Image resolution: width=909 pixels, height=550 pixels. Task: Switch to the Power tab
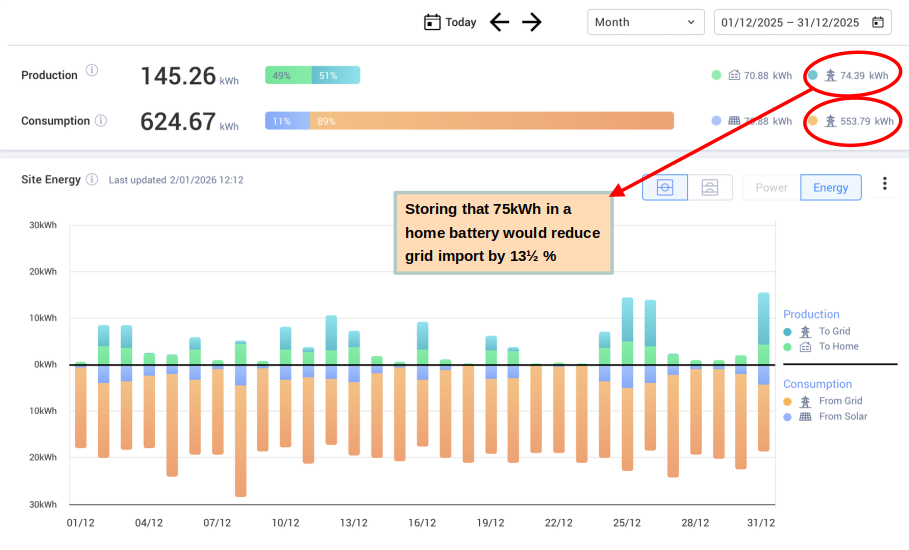click(771, 187)
